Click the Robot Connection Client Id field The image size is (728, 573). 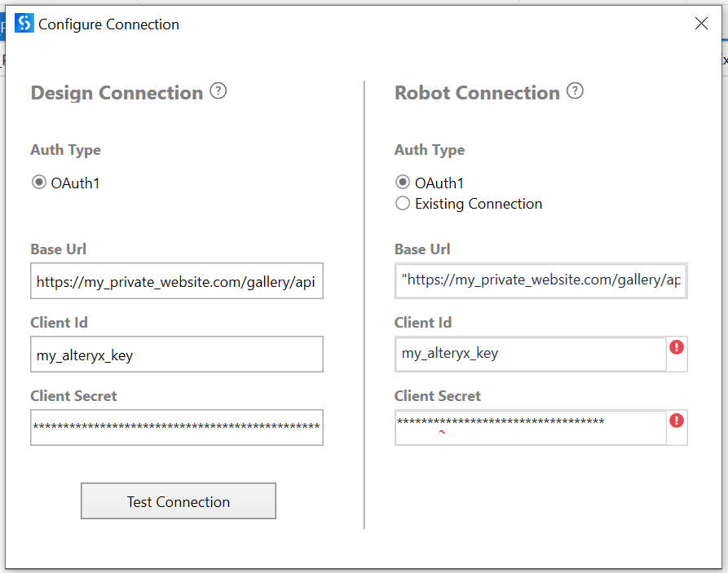click(x=530, y=354)
